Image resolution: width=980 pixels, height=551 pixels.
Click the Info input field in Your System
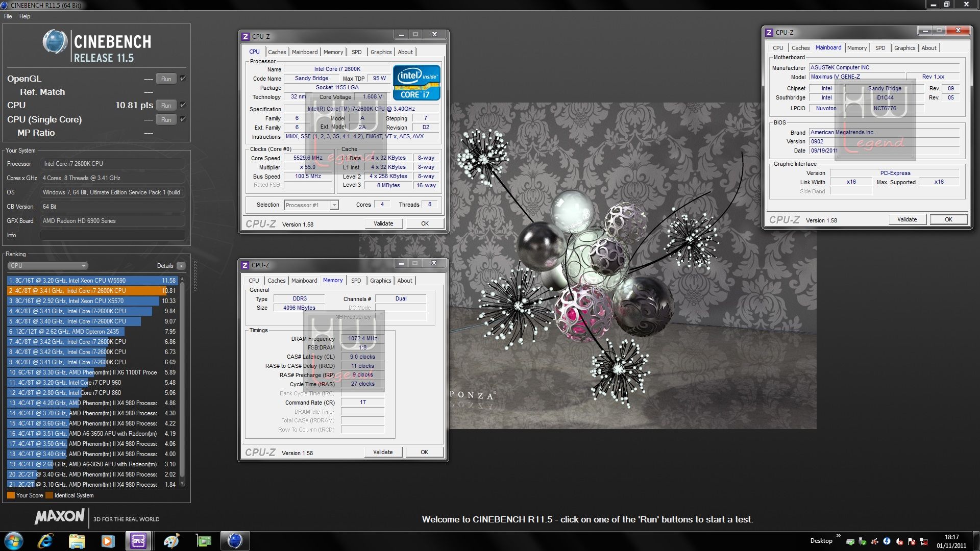tap(112, 235)
